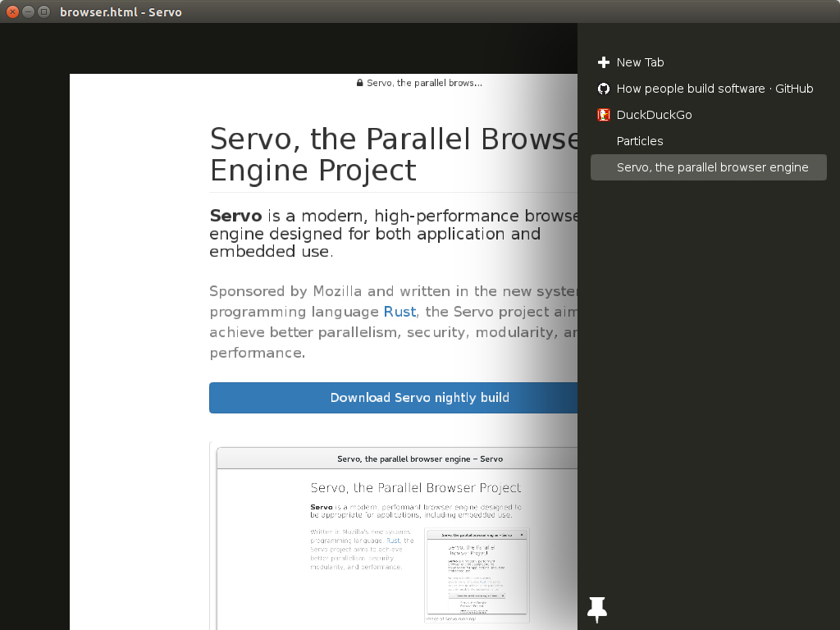
Task: Switch to the How people build software GitHub tab
Action: coord(708,89)
